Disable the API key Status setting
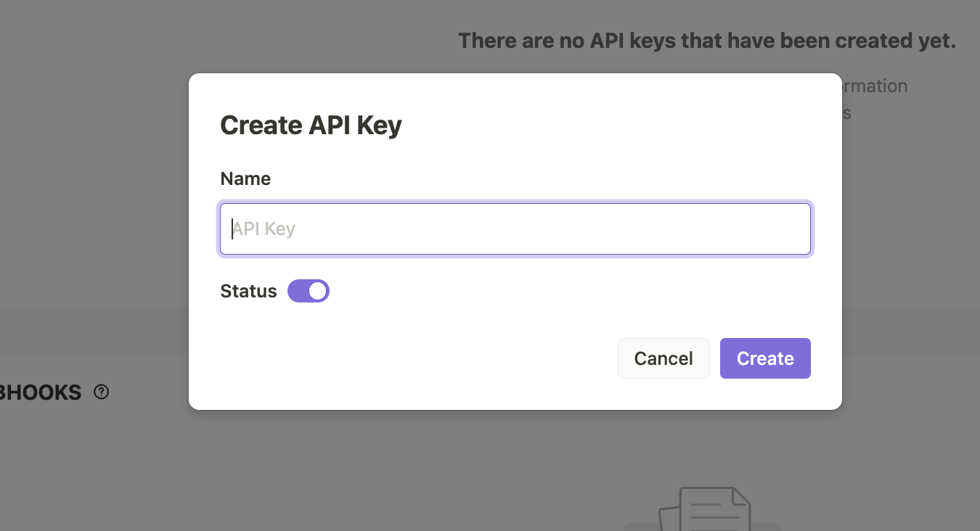Screen dimensions: 980x531 pyautogui.click(x=308, y=290)
